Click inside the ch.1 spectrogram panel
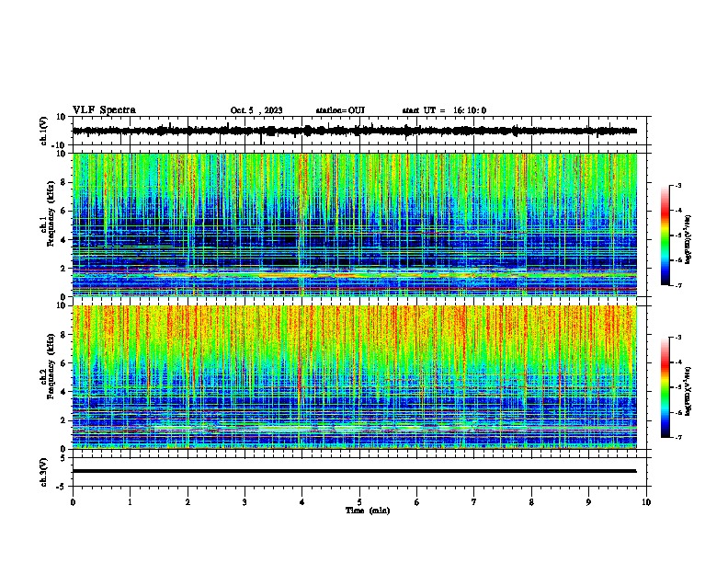This screenshot has height=563, width=728. pos(354,224)
